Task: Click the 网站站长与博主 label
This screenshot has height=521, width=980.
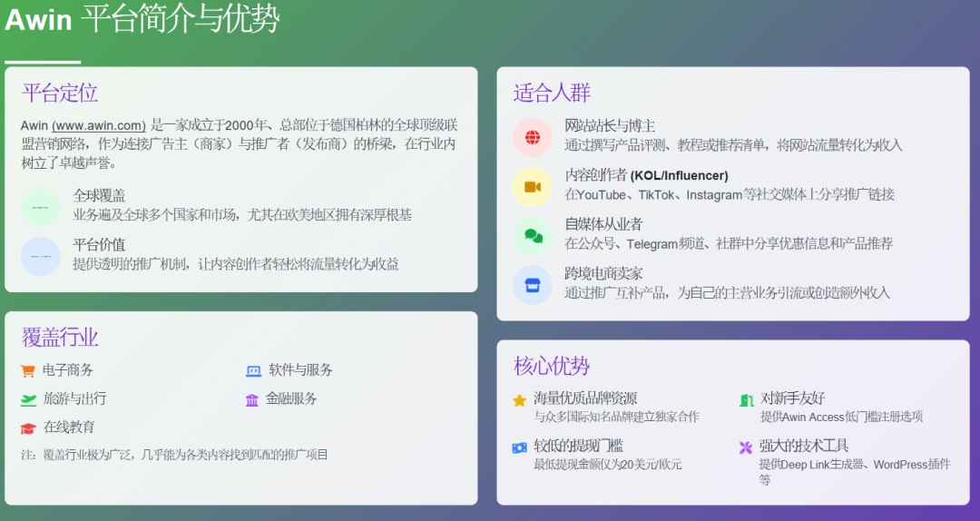Action: pos(610,126)
